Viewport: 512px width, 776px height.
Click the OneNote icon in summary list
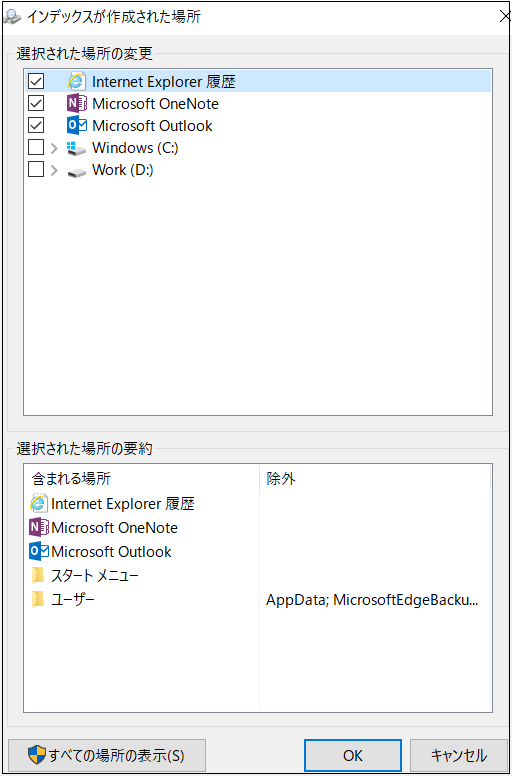(39, 528)
